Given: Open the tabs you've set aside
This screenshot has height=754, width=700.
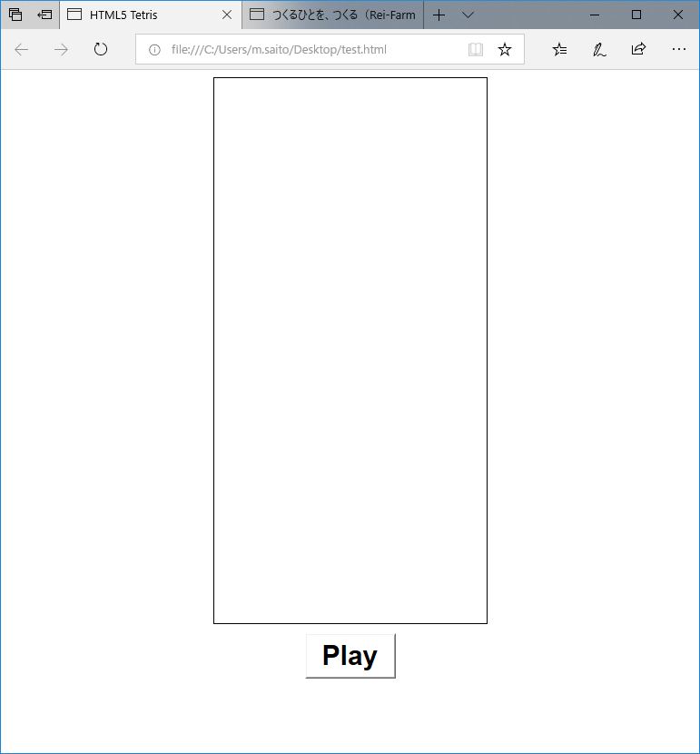Looking at the screenshot, I should [x=15, y=15].
